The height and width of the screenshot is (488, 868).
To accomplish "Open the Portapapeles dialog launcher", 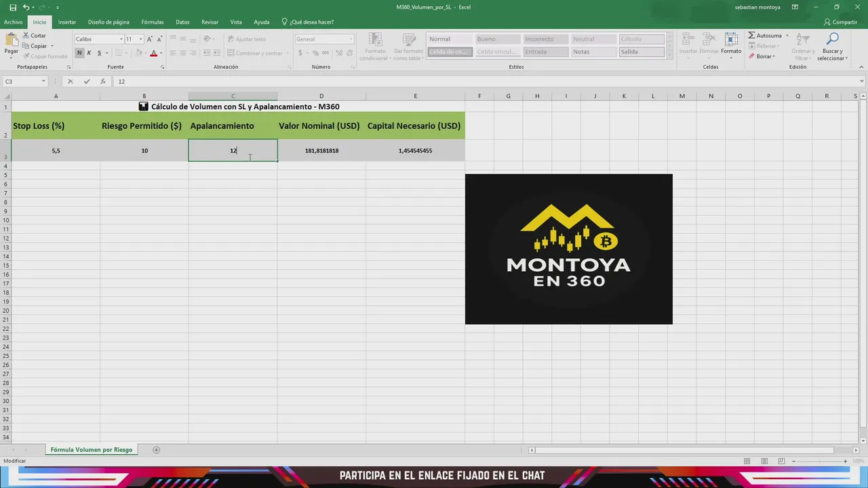I will (68, 67).
